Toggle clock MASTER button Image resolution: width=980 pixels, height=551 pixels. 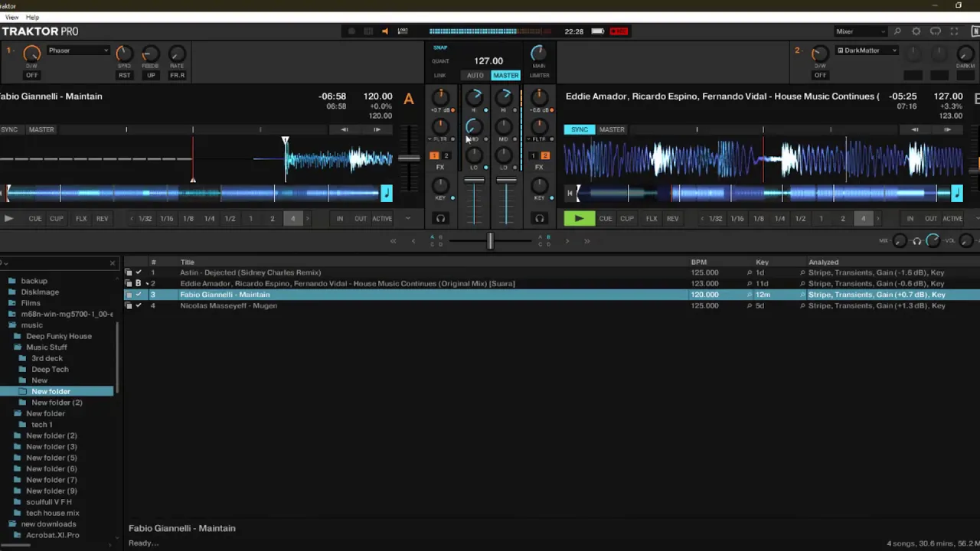[505, 76]
